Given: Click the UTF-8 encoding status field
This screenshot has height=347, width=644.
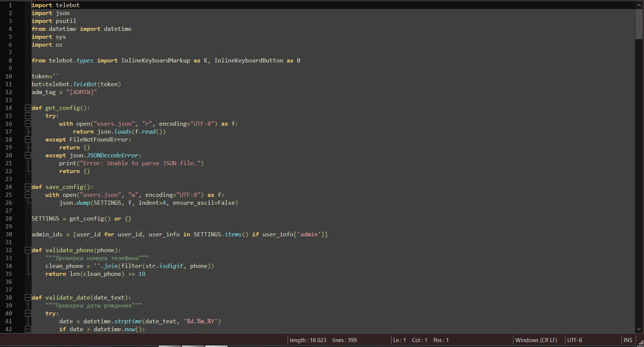Looking at the screenshot, I should pos(574,340).
